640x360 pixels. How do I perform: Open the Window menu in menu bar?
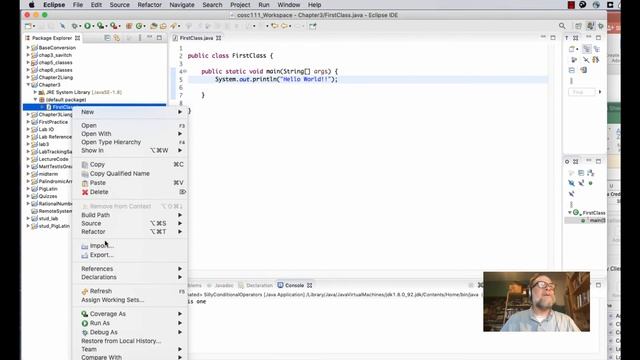point(289,5)
